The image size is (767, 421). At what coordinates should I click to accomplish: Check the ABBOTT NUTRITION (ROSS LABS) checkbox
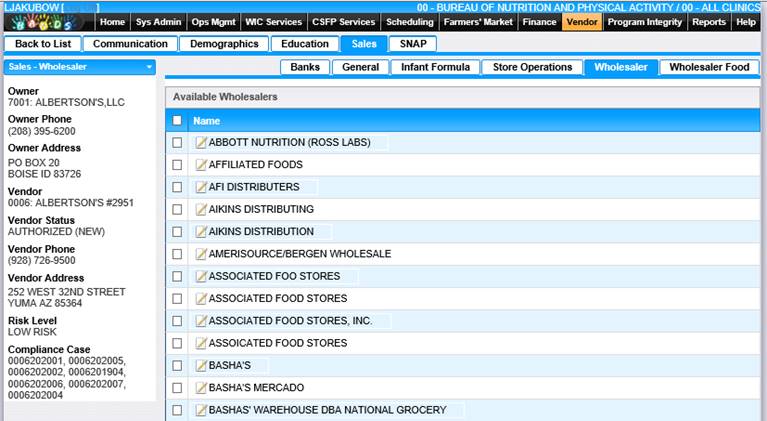(x=177, y=142)
